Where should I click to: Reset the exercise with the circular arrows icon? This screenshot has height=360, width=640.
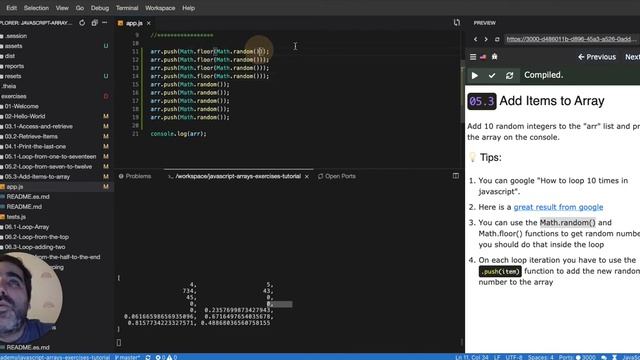click(509, 76)
